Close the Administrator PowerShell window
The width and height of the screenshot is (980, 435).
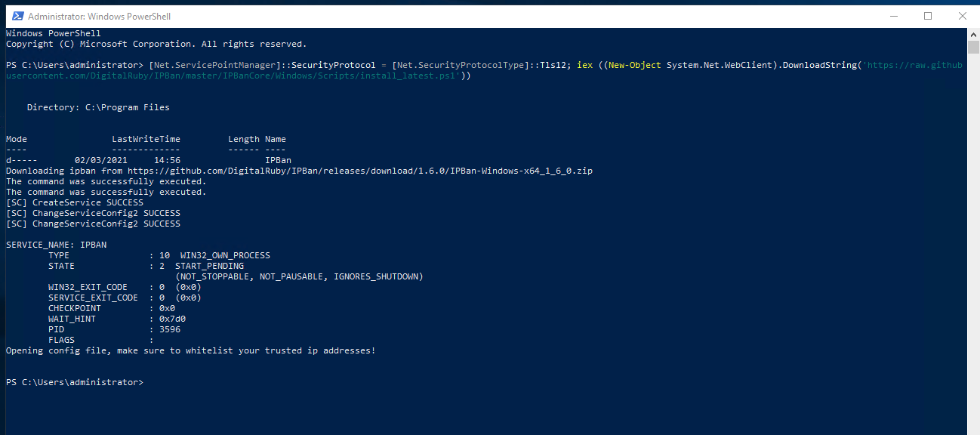pos(962,16)
